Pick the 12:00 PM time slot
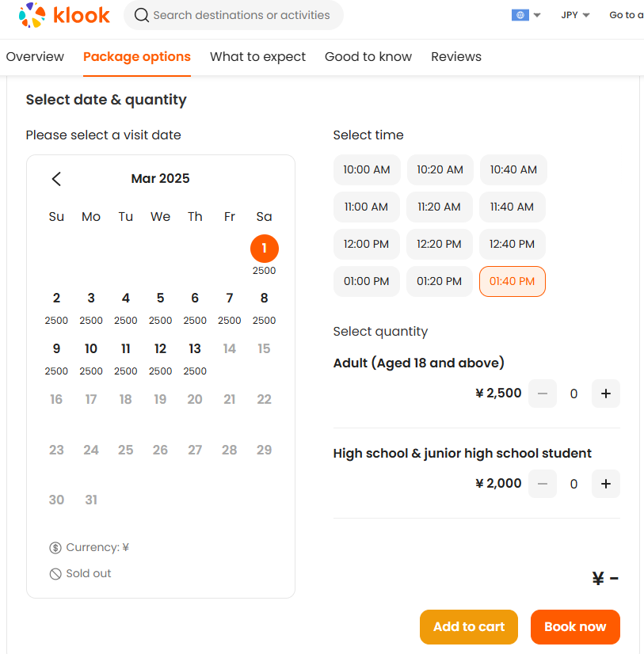Screen dimensions: 644x654 tap(367, 244)
